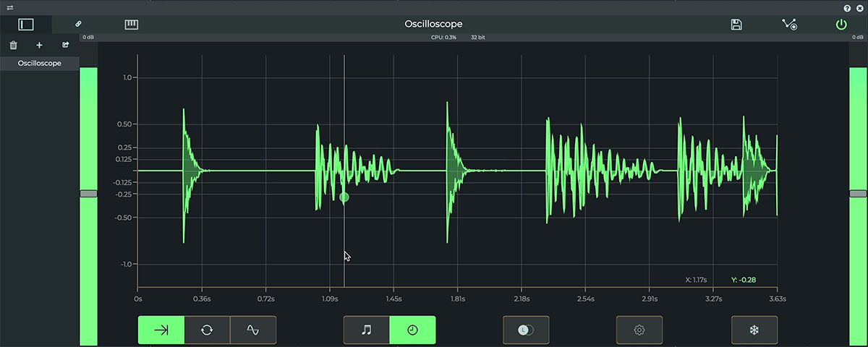Select the sine wave mode button
Image resolution: width=868 pixels, height=347 pixels.
tap(253, 330)
